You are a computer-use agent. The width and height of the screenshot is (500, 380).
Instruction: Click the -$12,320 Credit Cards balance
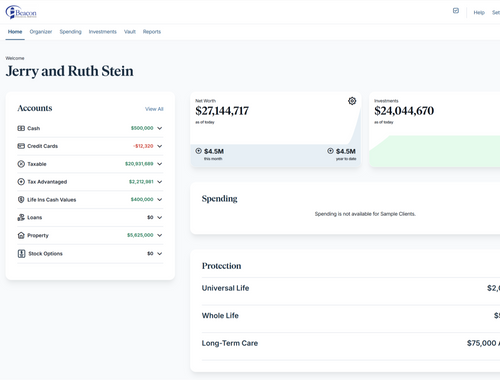143,146
